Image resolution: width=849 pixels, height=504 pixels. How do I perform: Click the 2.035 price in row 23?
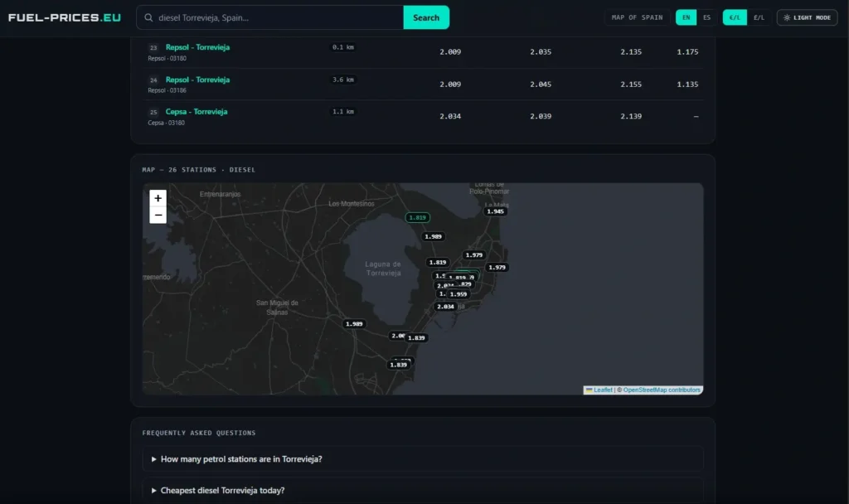point(541,52)
